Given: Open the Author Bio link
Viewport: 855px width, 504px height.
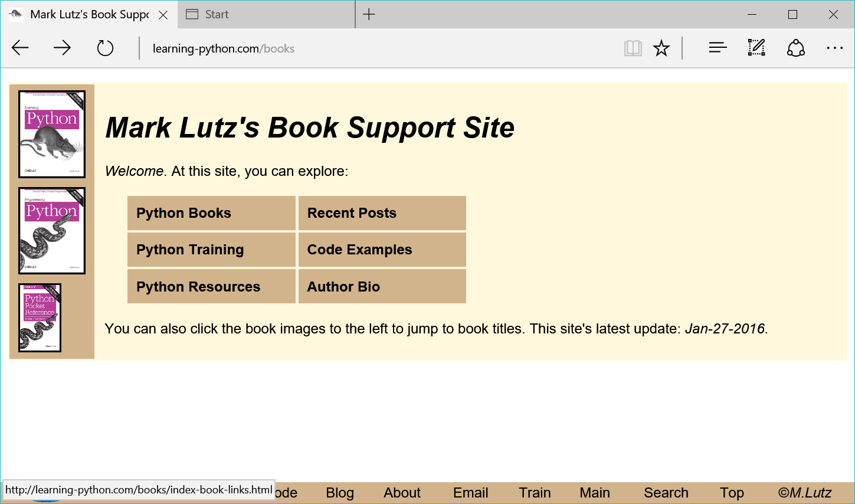Looking at the screenshot, I should tap(382, 286).
